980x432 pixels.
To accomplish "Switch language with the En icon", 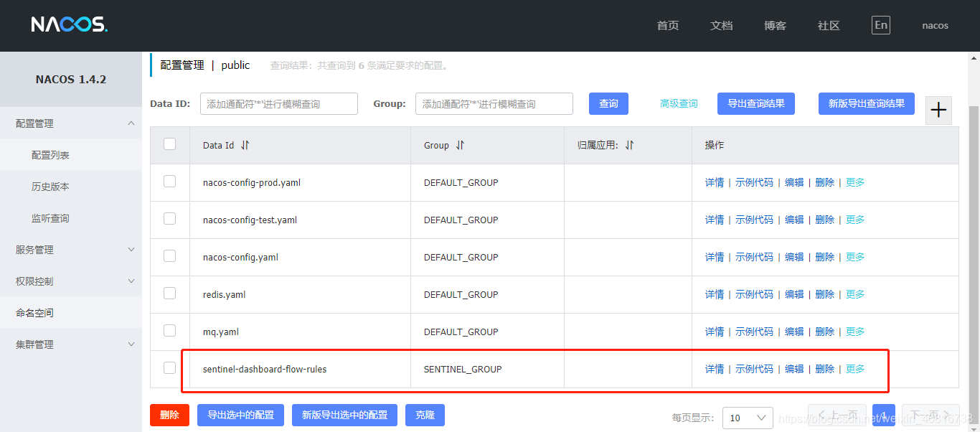I will coord(881,25).
